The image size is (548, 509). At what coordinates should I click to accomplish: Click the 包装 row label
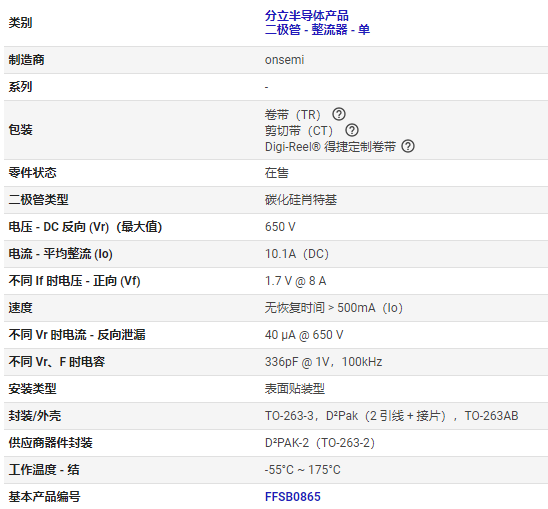20,130
